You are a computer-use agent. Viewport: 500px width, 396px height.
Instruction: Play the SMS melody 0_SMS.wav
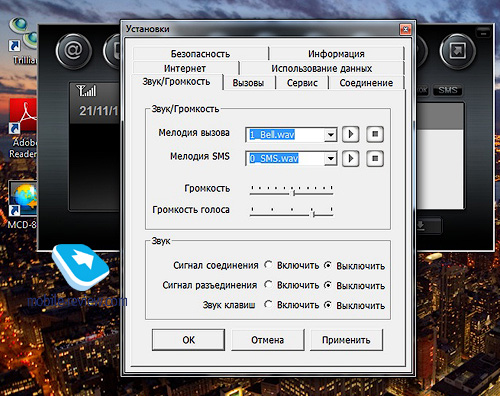coord(350,158)
